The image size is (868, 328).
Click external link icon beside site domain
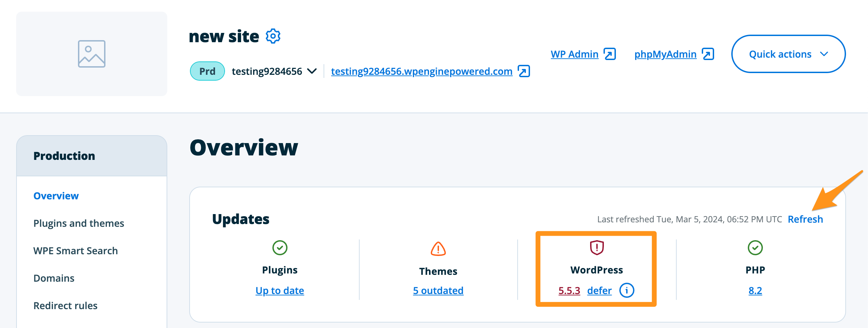(x=524, y=71)
